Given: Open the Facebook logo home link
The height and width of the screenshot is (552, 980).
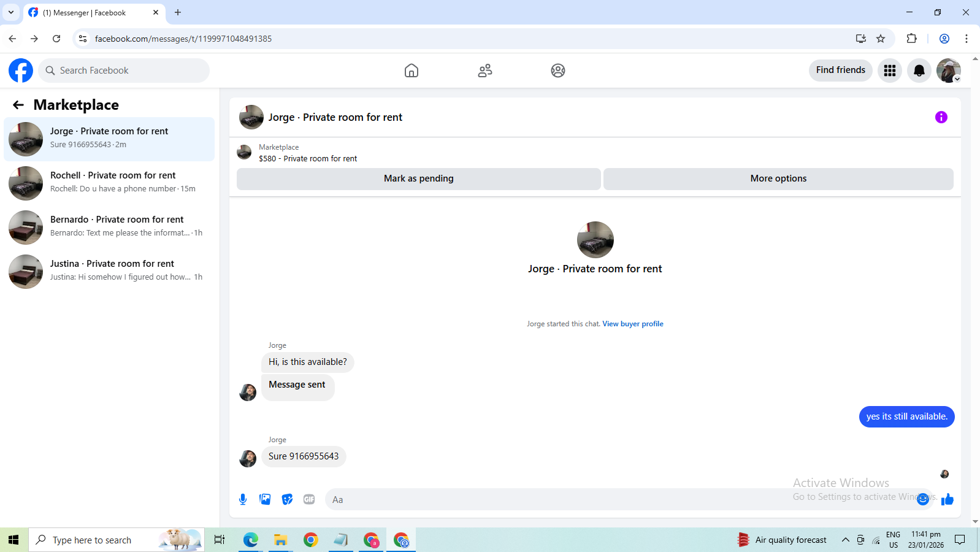Looking at the screenshot, I should coord(21,71).
